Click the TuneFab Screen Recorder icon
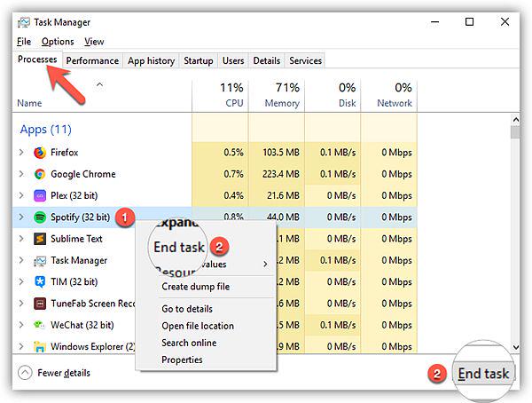Image resolution: width=532 pixels, height=403 pixels. (40, 304)
